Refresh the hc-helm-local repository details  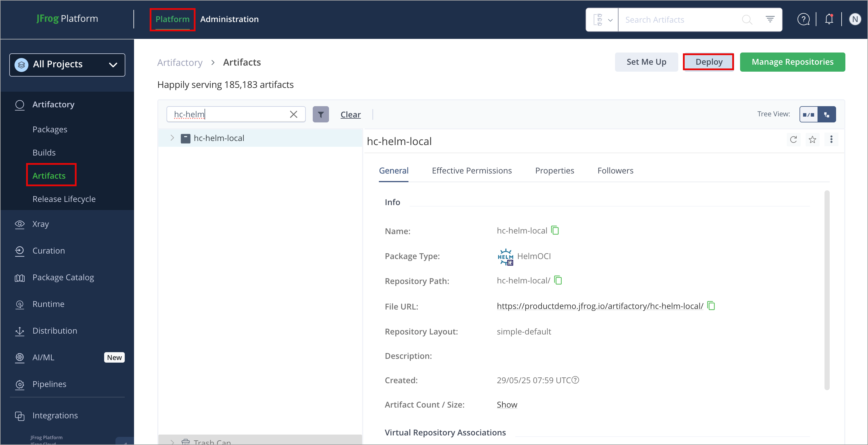pyautogui.click(x=793, y=139)
